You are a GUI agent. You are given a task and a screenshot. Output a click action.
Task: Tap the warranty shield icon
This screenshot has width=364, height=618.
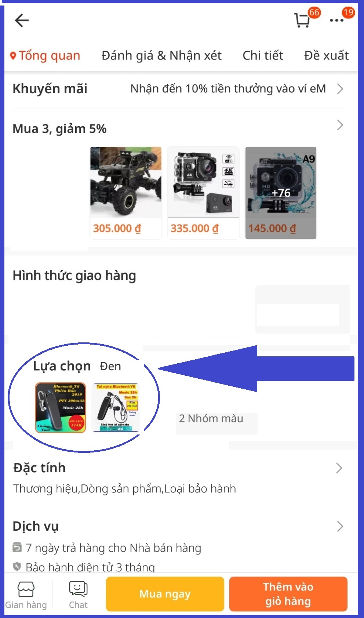click(x=17, y=567)
